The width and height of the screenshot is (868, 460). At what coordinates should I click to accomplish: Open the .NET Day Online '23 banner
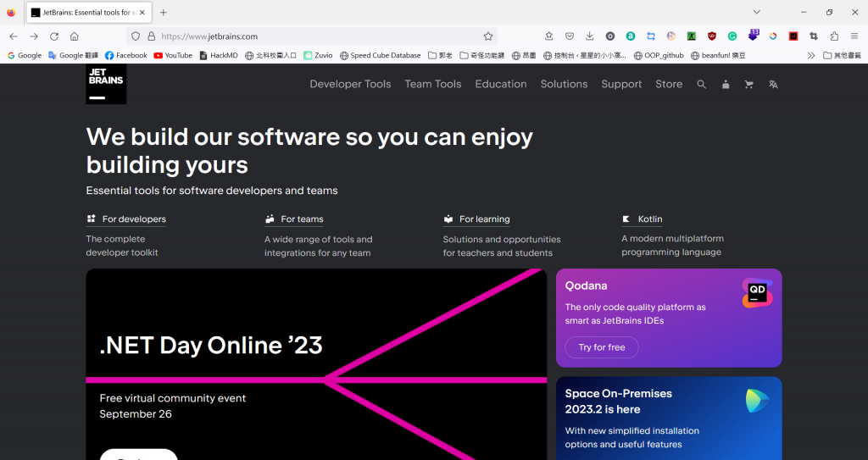click(316, 364)
